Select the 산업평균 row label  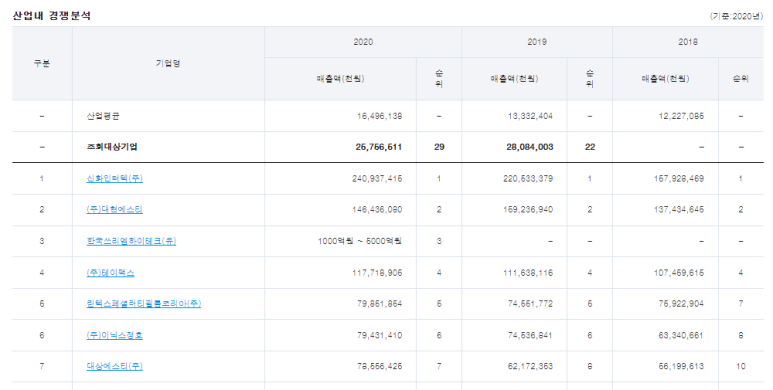pos(103,116)
